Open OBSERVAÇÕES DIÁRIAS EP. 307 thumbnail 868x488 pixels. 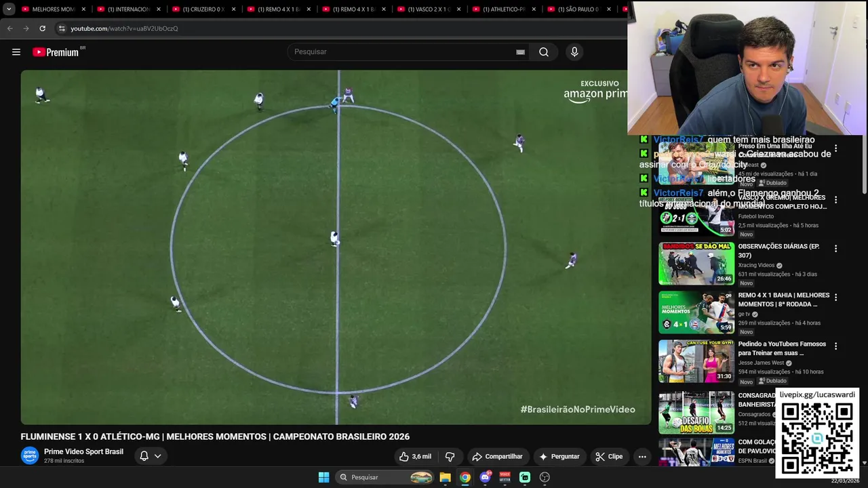pyautogui.click(x=696, y=264)
